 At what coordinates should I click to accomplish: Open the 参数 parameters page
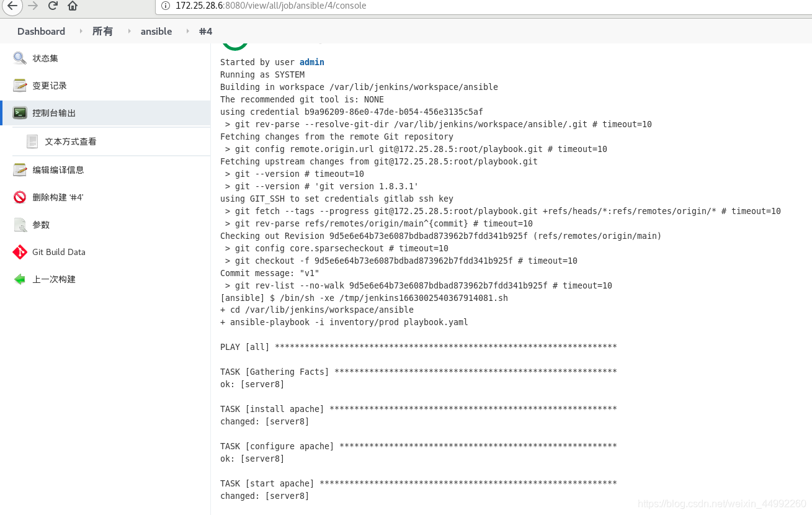point(41,225)
